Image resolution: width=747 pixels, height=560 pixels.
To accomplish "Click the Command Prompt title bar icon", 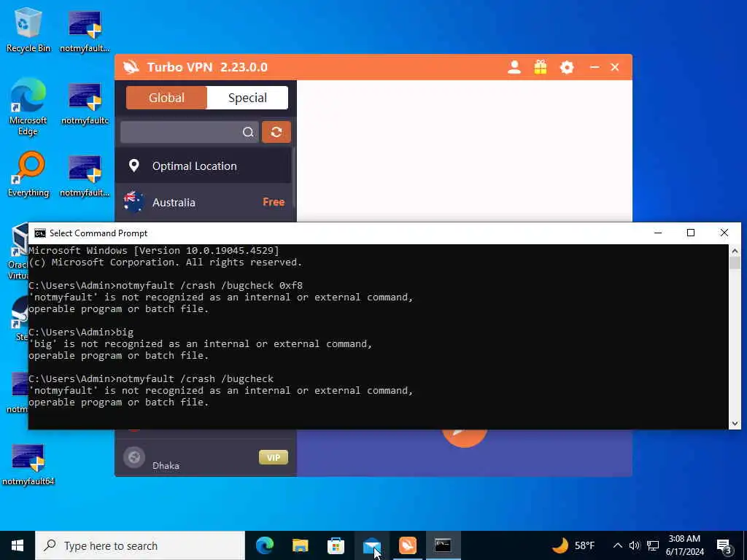I will (40, 233).
